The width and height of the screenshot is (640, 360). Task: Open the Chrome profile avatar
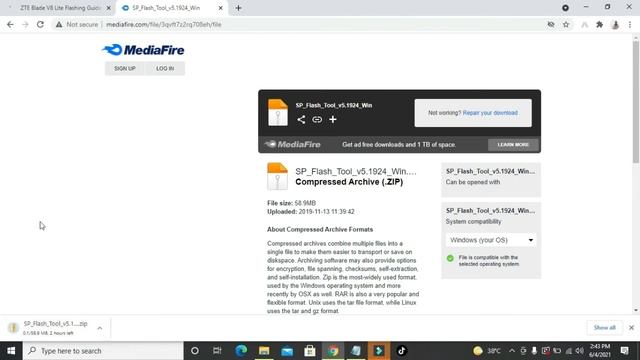(x=615, y=24)
